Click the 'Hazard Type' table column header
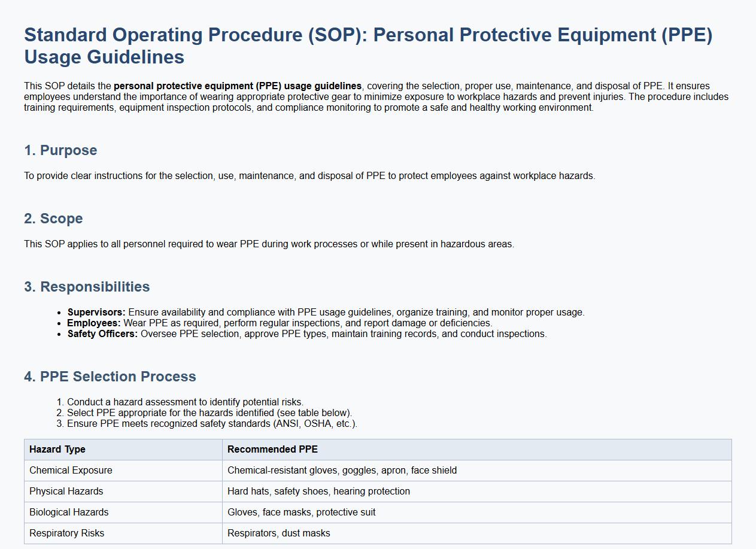The image size is (756, 549). [x=57, y=450]
